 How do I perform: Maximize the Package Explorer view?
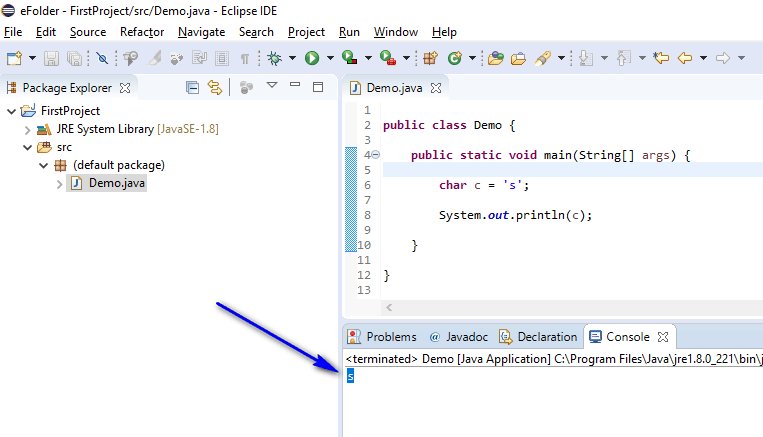coord(318,87)
